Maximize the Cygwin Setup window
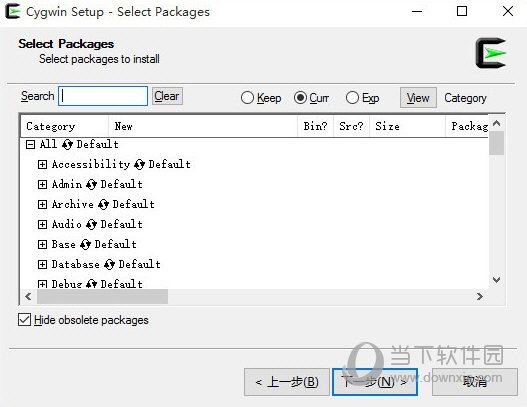This screenshot has height=407, width=527. point(462,11)
